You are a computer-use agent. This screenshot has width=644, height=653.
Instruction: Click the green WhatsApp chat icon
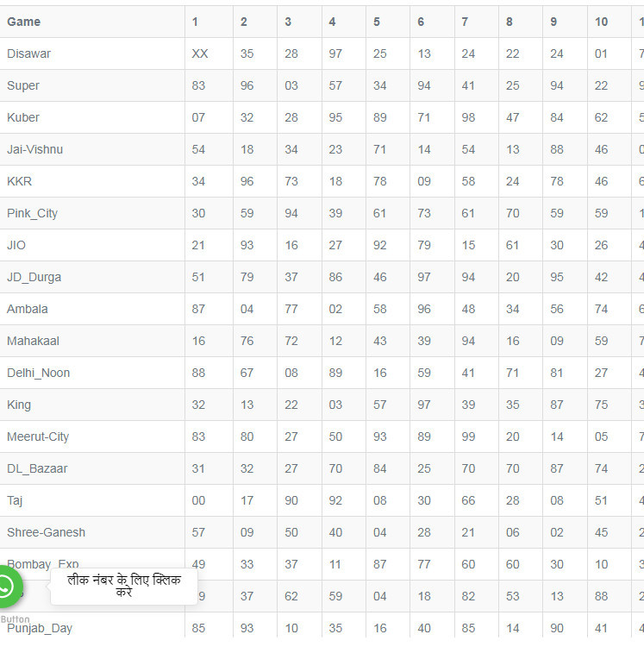7,587
